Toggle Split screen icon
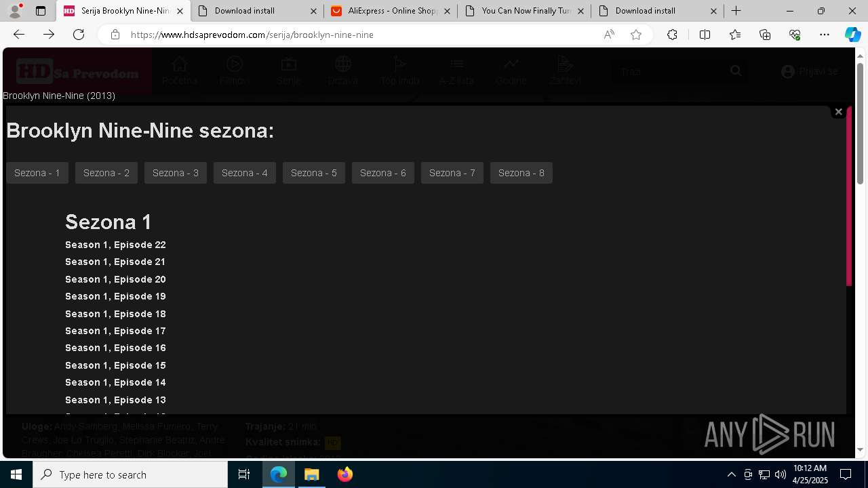Screen dimensions: 868x488 (x=705, y=35)
